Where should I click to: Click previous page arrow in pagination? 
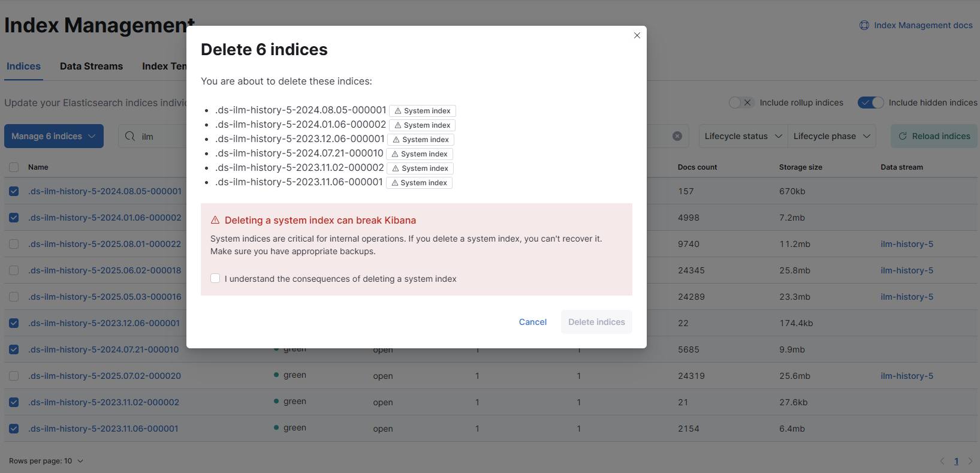point(942,461)
